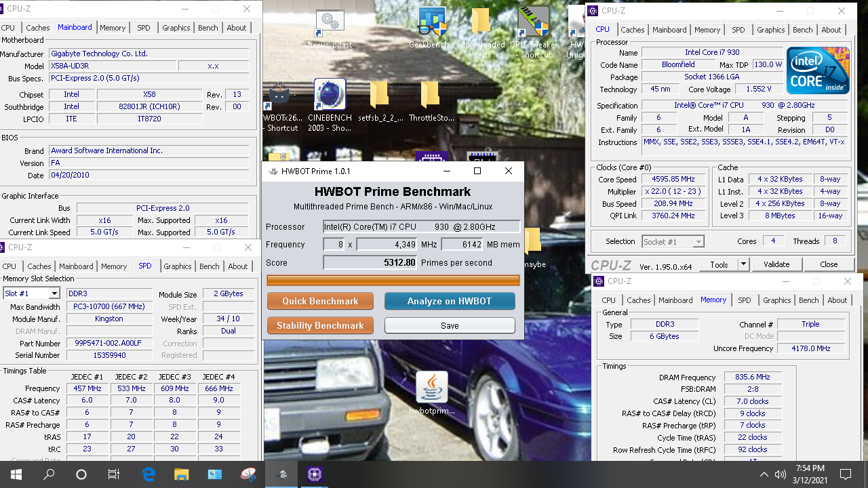Open the Snipping Tool taskbar icon

point(248,474)
